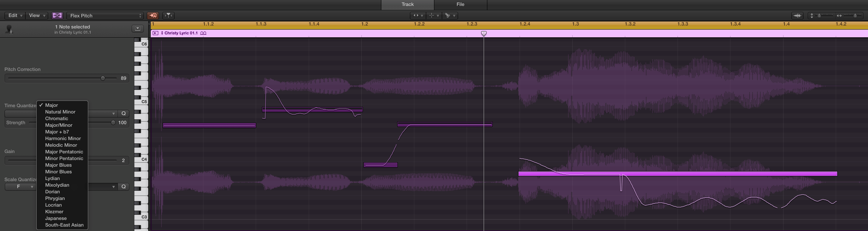
Task: Toggle the Q button next to Time Quantize
Action: [124, 114]
